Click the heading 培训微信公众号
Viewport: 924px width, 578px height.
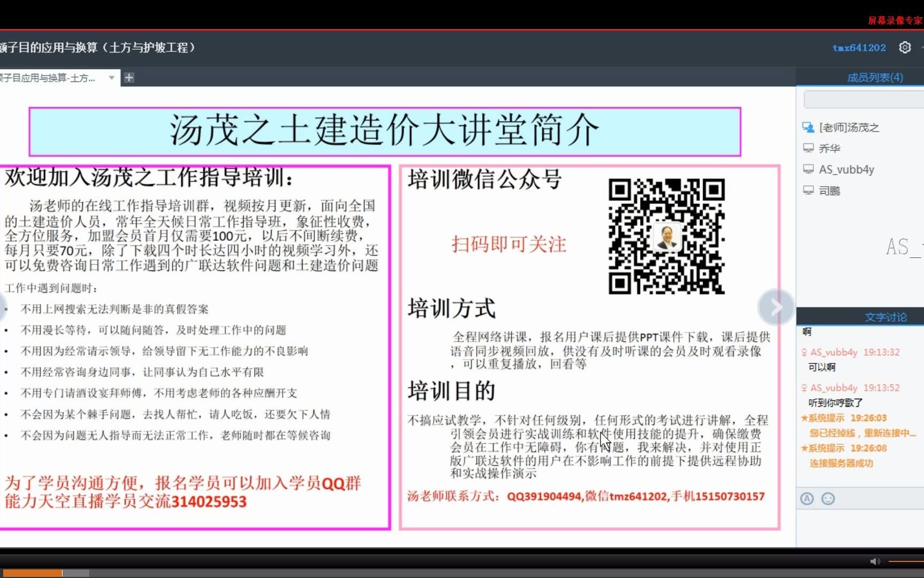coord(485,179)
